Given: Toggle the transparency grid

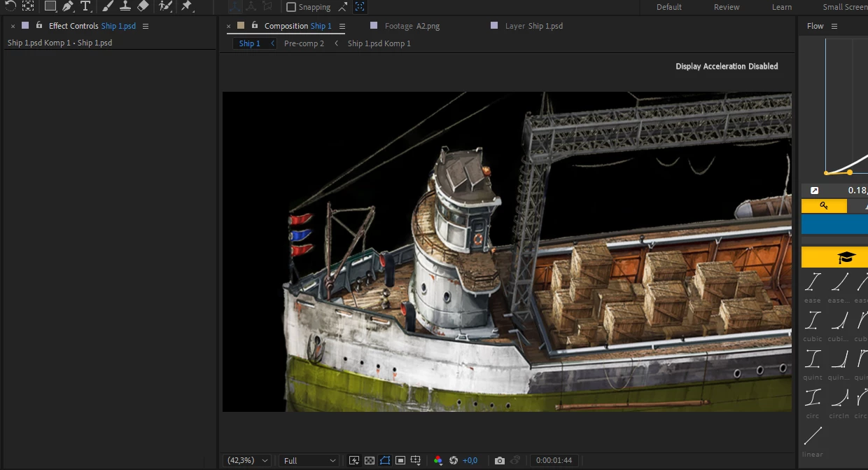Looking at the screenshot, I should 370,460.
